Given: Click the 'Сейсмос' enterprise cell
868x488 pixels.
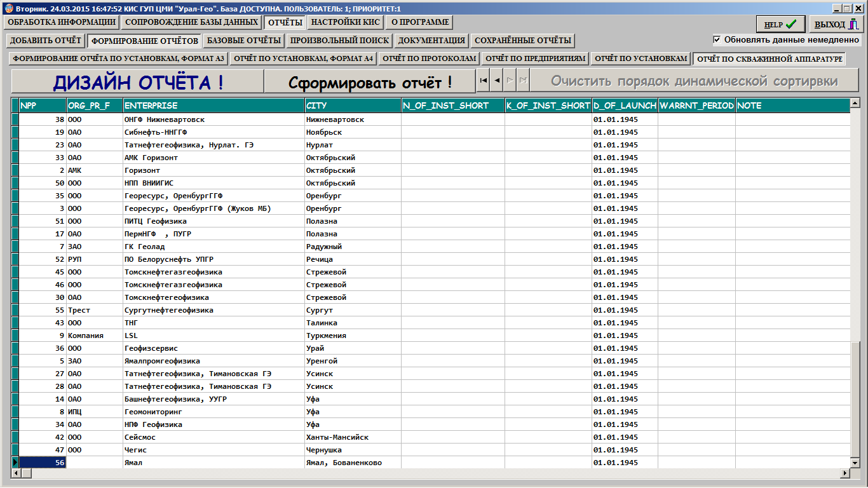Looking at the screenshot, I should pos(214,437).
